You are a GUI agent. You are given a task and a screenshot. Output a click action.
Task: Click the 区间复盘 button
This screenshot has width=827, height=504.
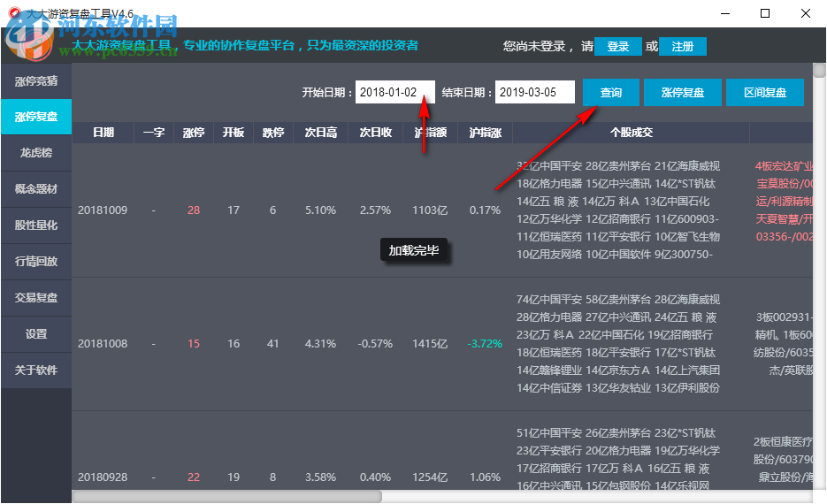point(765,93)
